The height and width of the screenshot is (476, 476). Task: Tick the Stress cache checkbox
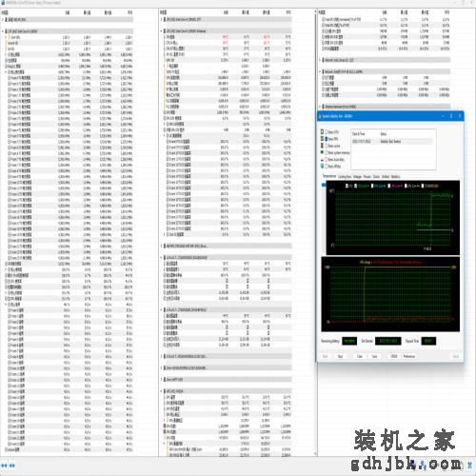[327, 146]
